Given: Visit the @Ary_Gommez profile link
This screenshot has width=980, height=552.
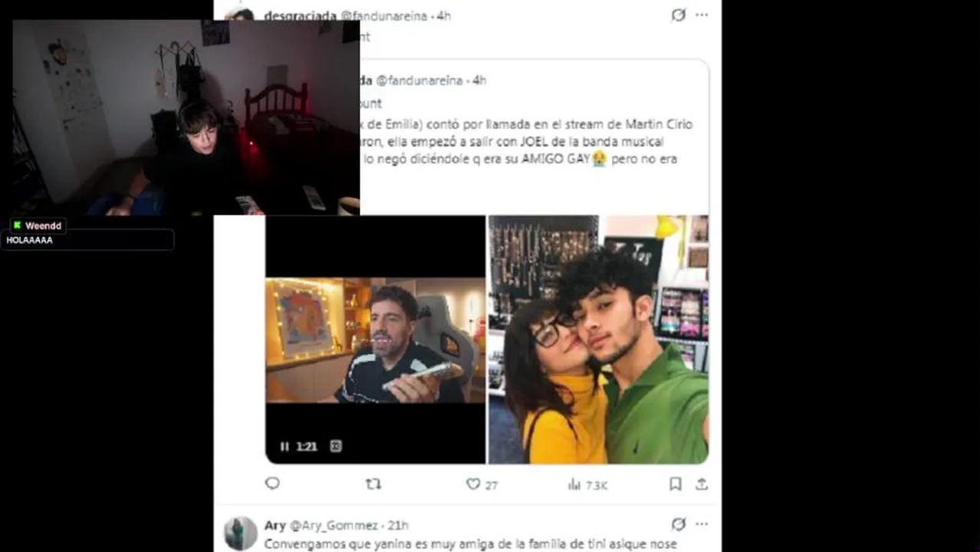Looking at the screenshot, I should tap(334, 525).
